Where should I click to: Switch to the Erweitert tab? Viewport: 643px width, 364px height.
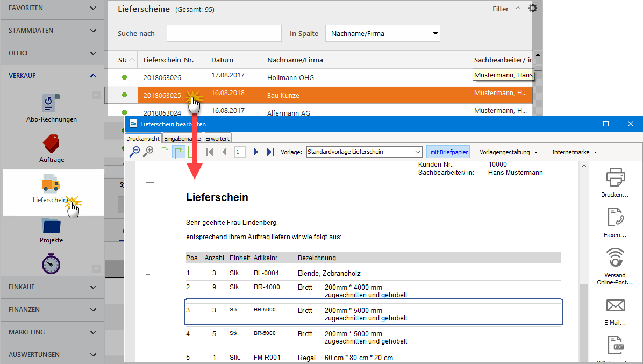pos(217,139)
